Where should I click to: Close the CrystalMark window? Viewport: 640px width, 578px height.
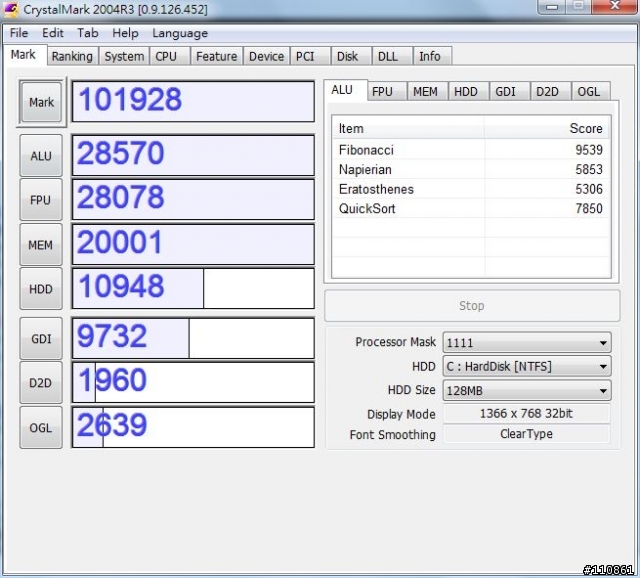[x=615, y=6]
